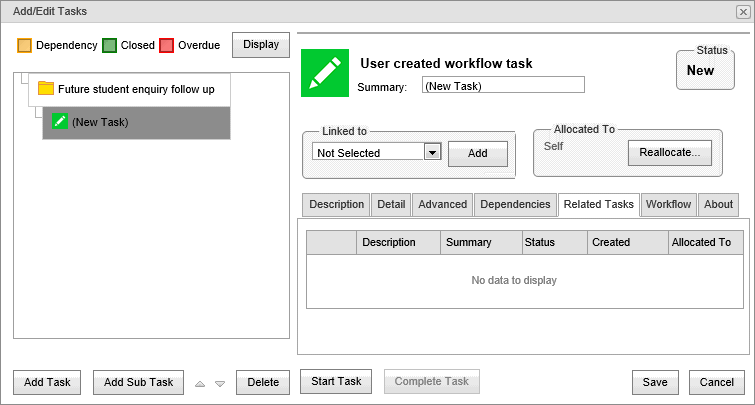Screen dimensions: 755x405
Task: Click the Start Task button
Action: (336, 381)
